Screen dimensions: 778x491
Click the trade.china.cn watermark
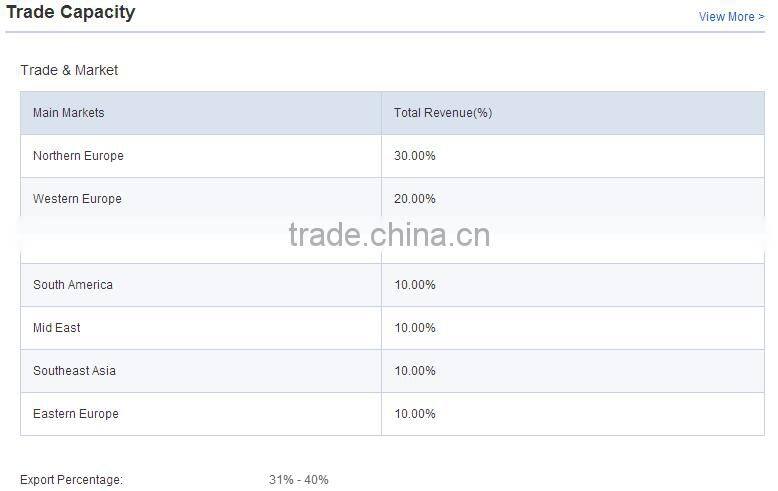(389, 235)
